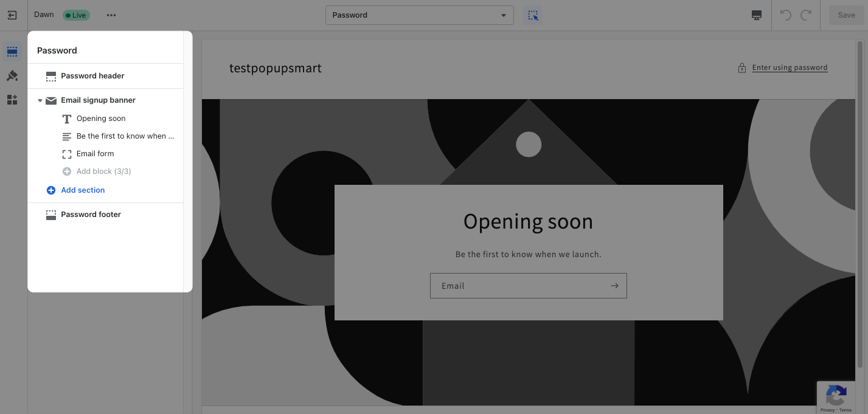Viewport: 868px width, 414px height.
Task: Toggle the section inspector selection tool
Action: [533, 15]
